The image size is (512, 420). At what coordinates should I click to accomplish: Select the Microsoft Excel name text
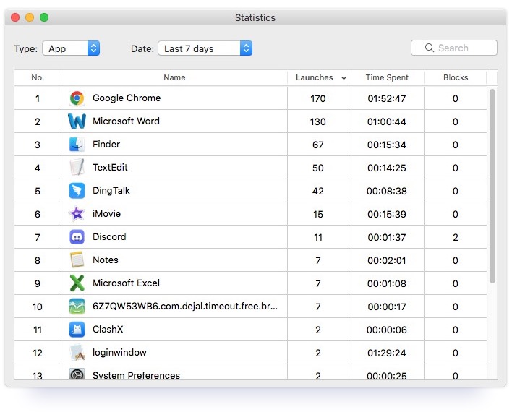(x=126, y=283)
